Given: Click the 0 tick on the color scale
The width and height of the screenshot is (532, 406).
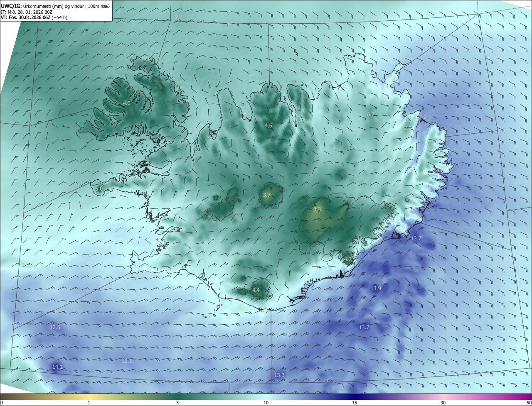Looking at the screenshot, I should (x=2, y=403).
